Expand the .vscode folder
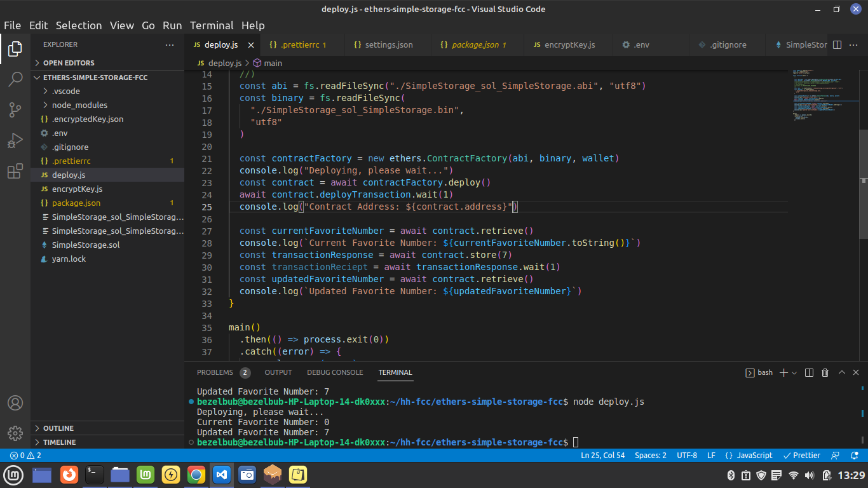 [108, 91]
